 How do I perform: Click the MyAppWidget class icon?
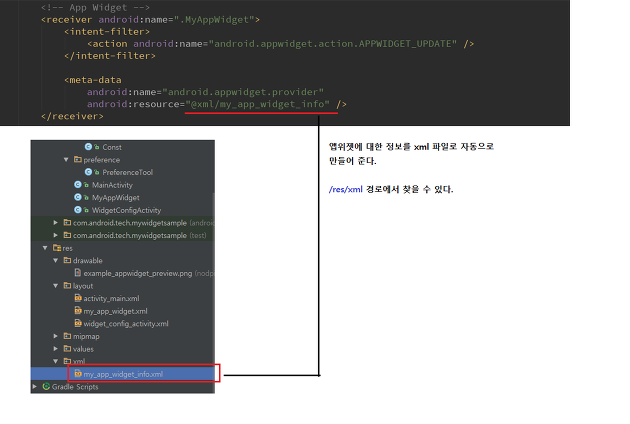(78, 197)
